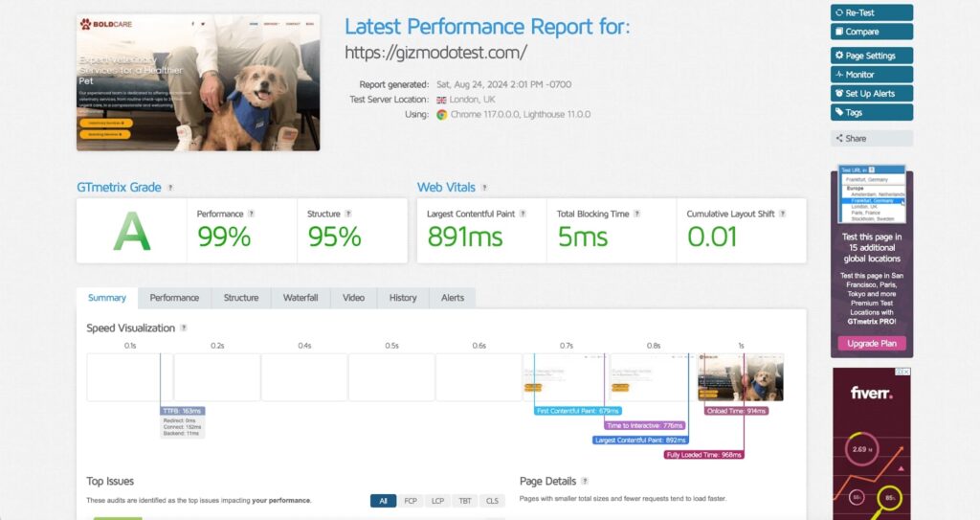Filter top issues by TBT

pyautogui.click(x=465, y=501)
